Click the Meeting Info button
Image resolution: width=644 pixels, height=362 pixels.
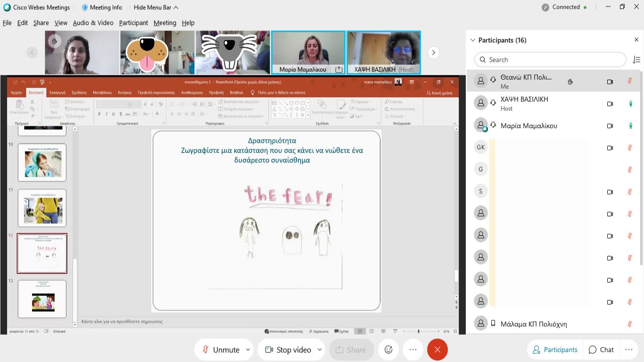[x=102, y=8]
